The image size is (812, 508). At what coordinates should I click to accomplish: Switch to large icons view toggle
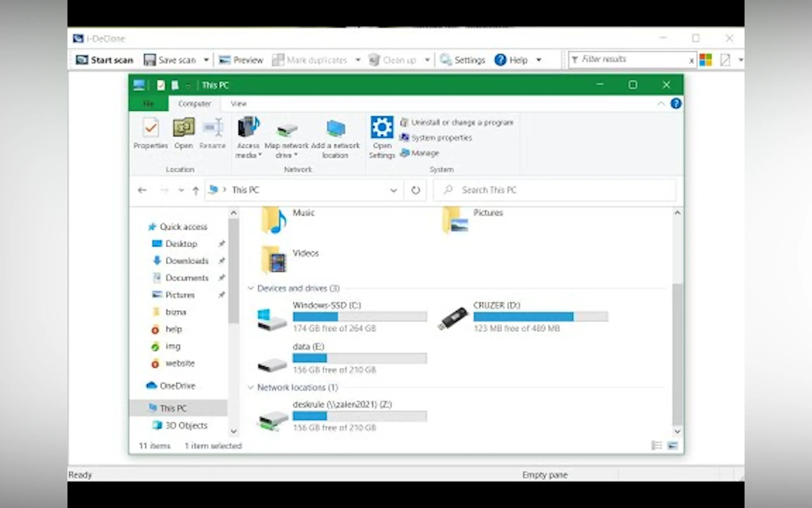(x=672, y=446)
